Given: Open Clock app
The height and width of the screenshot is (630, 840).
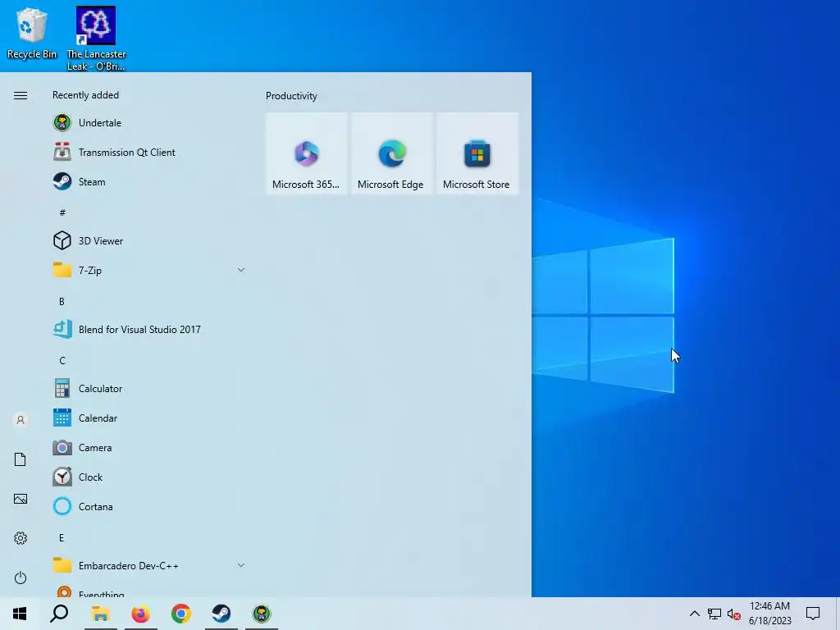Looking at the screenshot, I should coord(149,477).
